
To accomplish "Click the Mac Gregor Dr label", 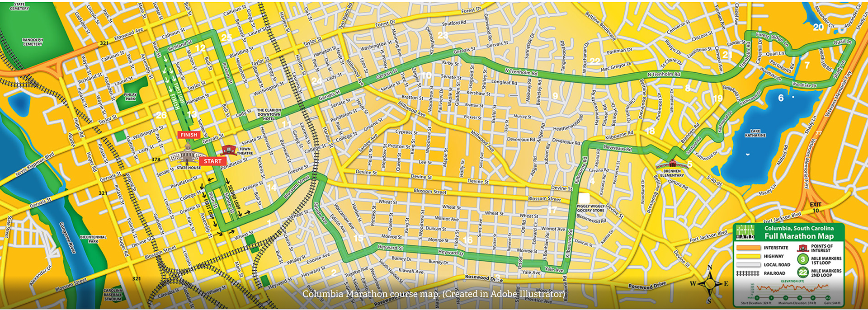I will click(616, 67).
